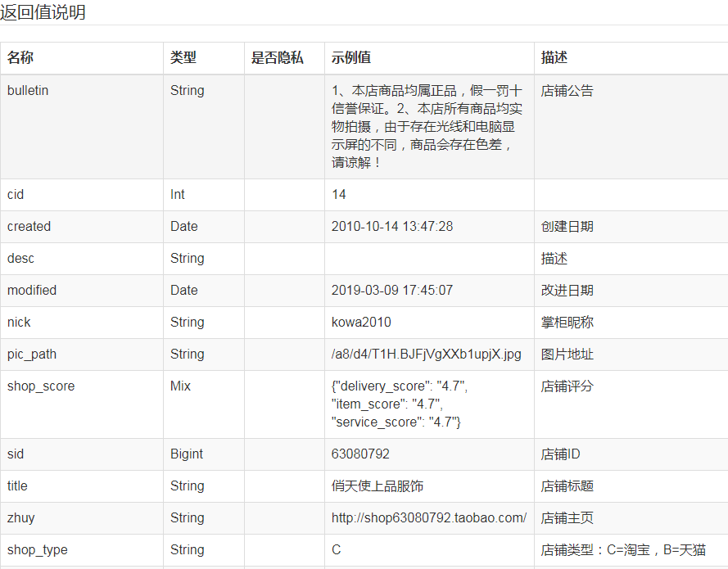The width and height of the screenshot is (728, 569).
Task: Click the 描述 description in the desc row
Action: (x=554, y=259)
